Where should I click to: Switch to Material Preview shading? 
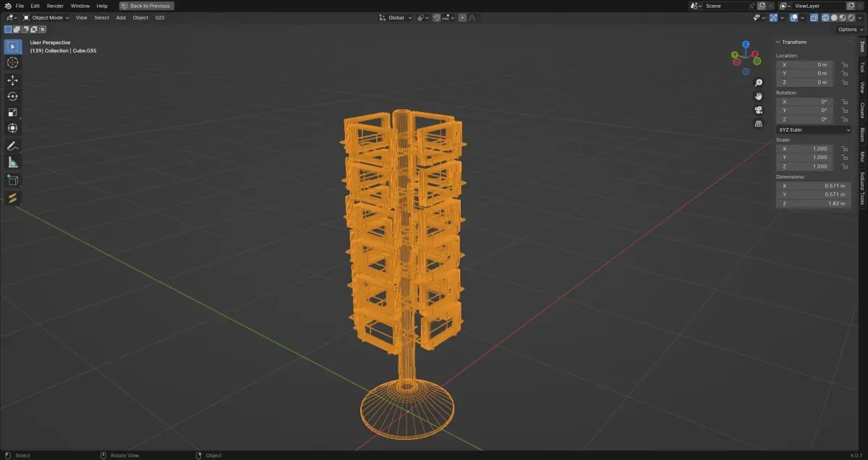(843, 17)
